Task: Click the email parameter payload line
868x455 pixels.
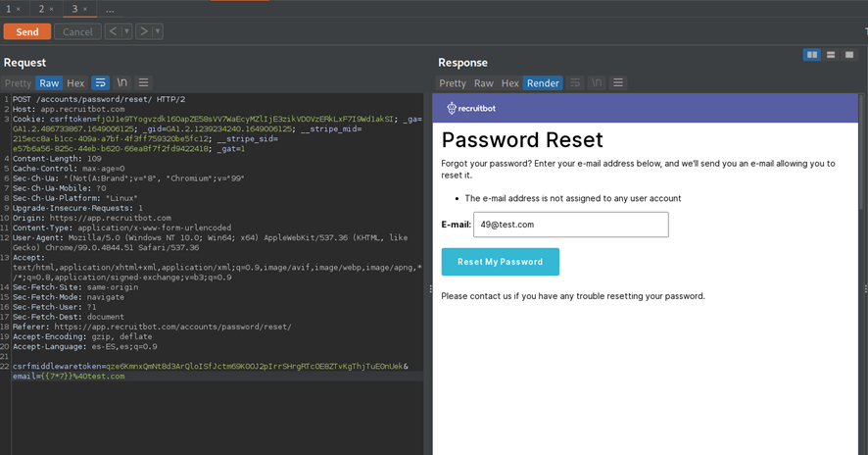Action: coord(69,377)
